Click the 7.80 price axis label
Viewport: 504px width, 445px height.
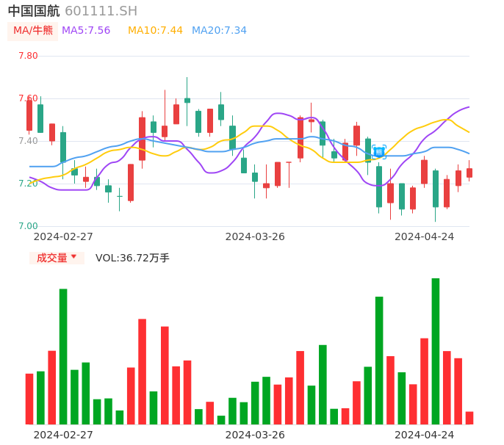tap(28, 56)
